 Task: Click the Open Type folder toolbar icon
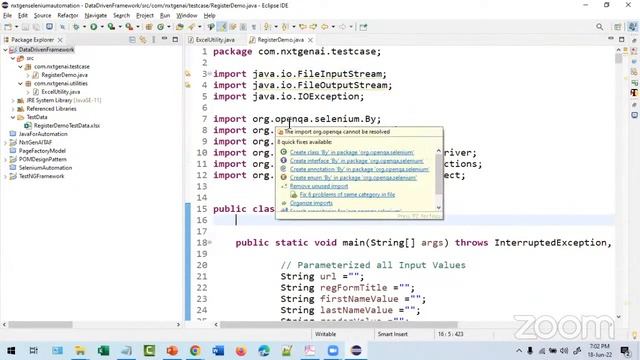pyautogui.click(x=180, y=27)
